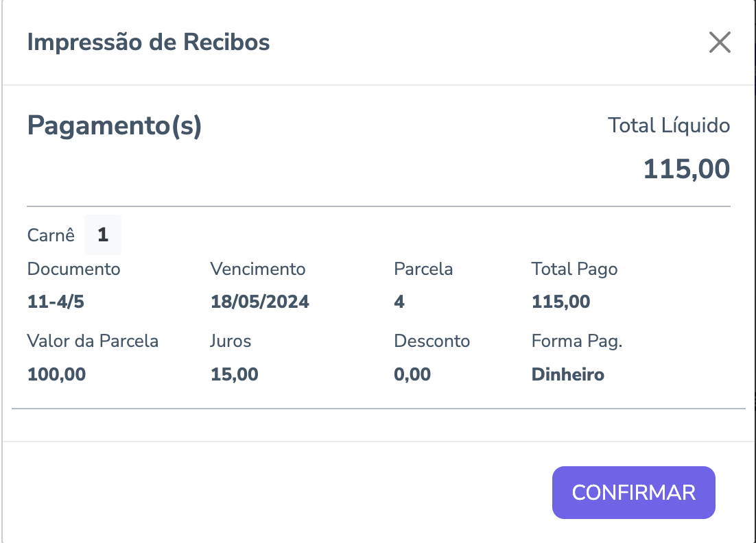
Task: Select the Desconto value 0,00
Action: click(x=412, y=374)
